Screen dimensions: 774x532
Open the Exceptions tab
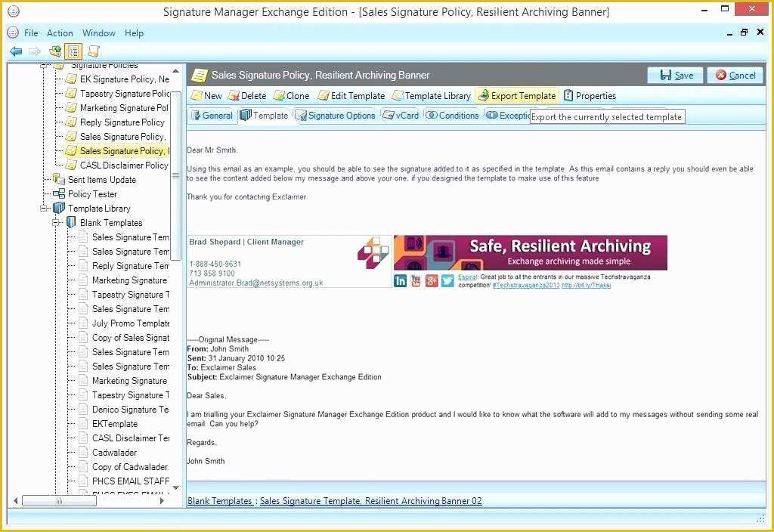point(508,116)
